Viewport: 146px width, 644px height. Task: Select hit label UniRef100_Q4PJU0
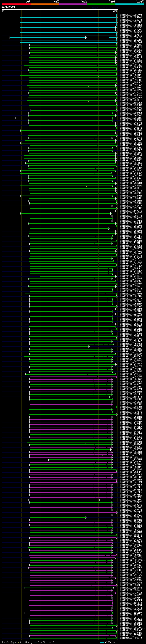pyautogui.click(x=131, y=30)
